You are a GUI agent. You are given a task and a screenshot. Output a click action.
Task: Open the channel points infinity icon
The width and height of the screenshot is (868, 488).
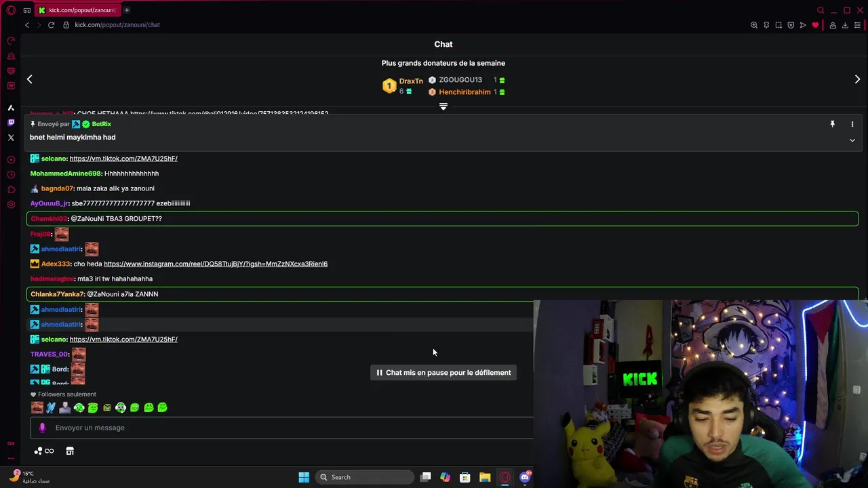(44, 451)
